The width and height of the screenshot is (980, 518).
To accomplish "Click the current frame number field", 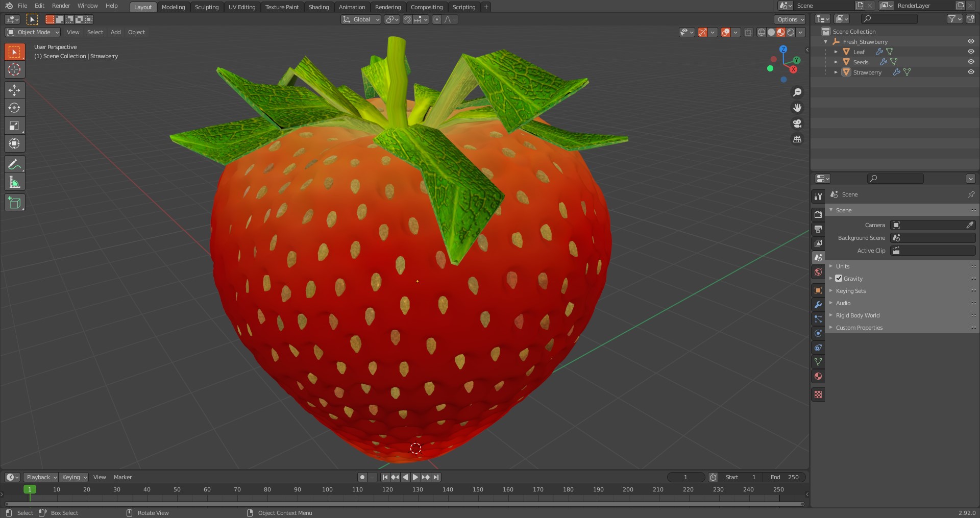I will coord(686,477).
